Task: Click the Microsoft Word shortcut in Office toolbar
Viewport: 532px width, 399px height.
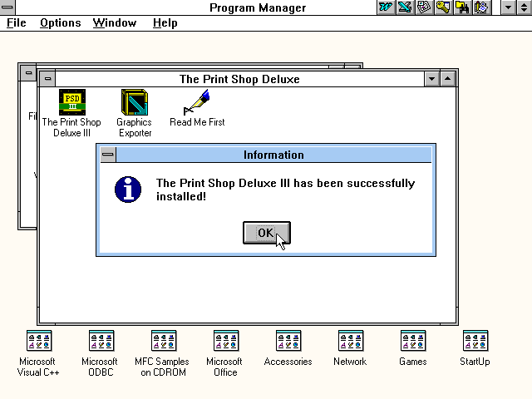Action: click(x=386, y=7)
